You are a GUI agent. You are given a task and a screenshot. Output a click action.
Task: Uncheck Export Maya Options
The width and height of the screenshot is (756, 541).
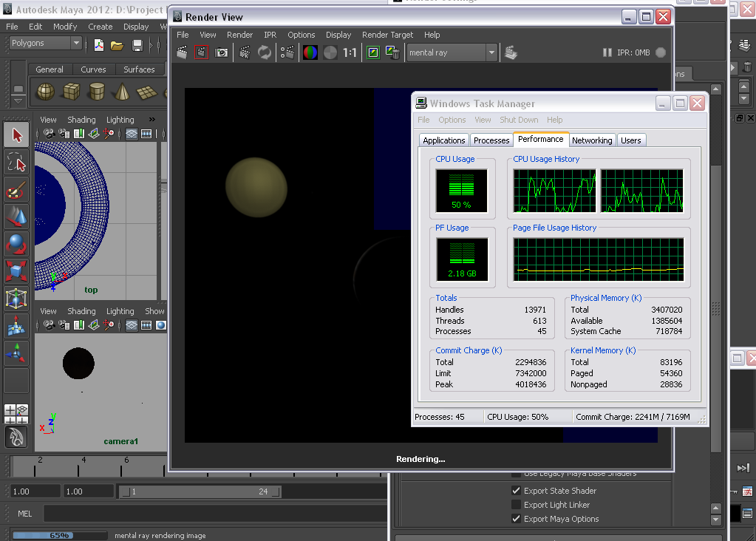pyautogui.click(x=516, y=518)
